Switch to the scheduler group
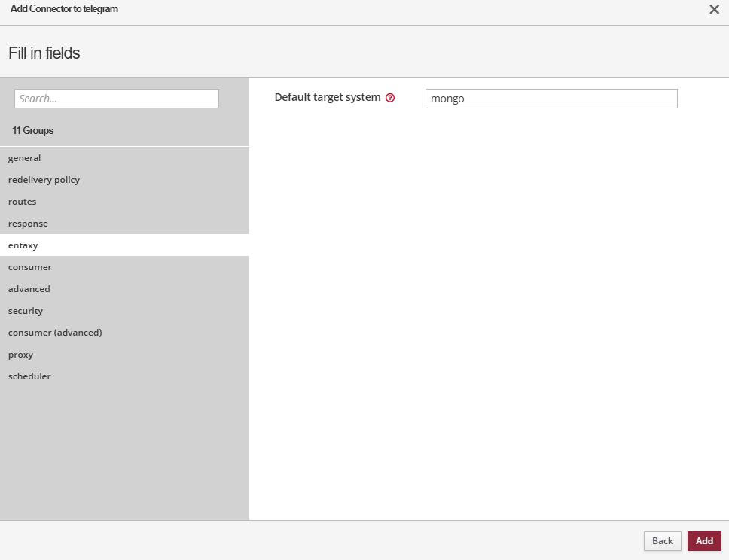The width and height of the screenshot is (729, 560). click(29, 376)
